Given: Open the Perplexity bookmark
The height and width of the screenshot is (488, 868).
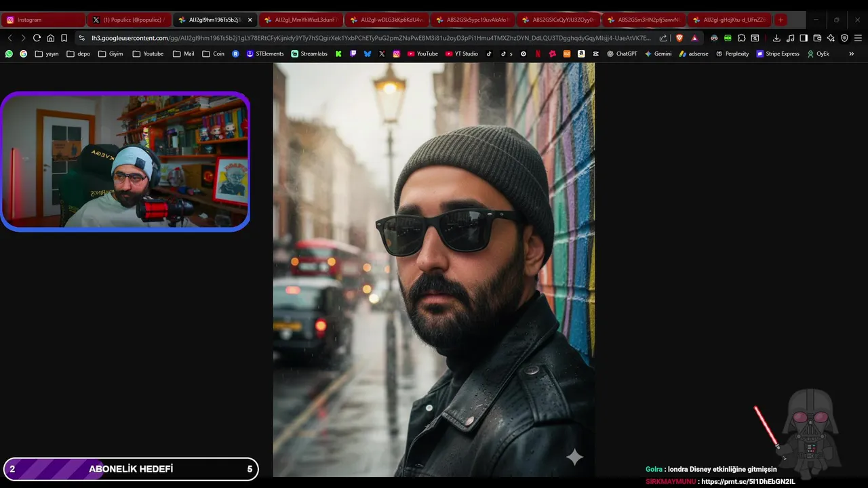Looking at the screenshot, I should (x=732, y=54).
